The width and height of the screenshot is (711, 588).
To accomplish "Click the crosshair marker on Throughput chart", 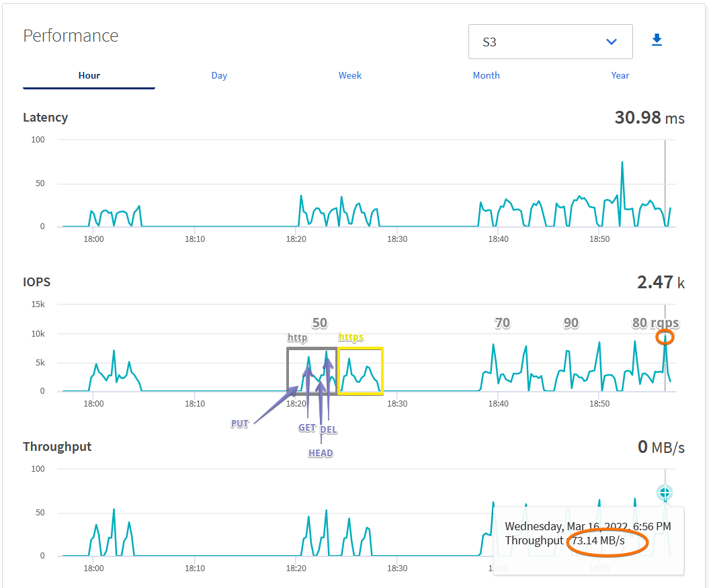I will point(665,493).
